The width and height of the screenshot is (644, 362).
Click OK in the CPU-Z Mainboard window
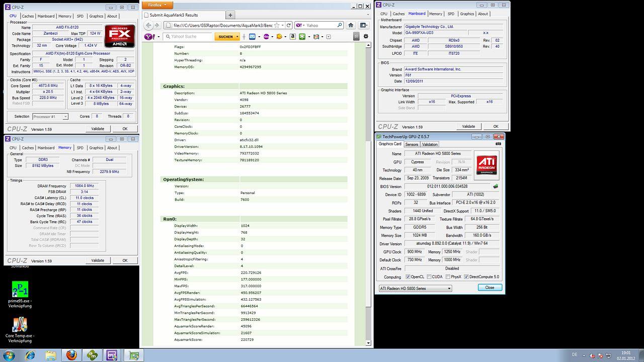(x=496, y=127)
